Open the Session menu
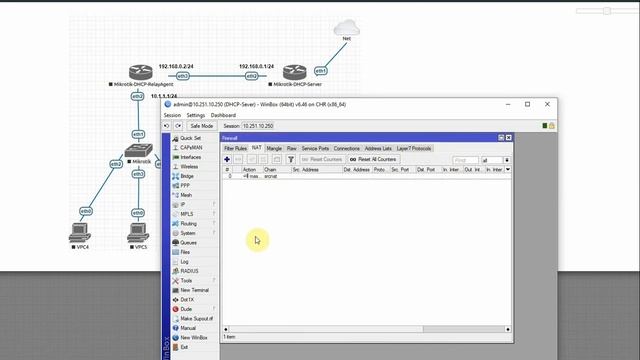Screen dimensions: 640x360 [x=172, y=116]
